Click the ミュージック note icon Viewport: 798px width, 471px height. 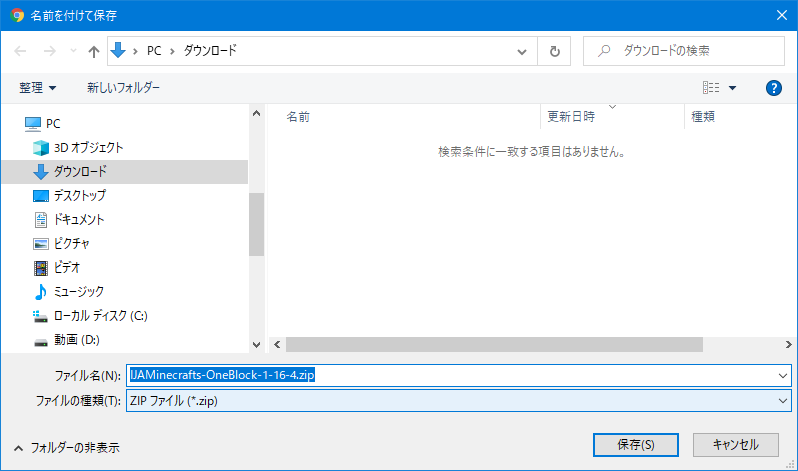point(40,292)
